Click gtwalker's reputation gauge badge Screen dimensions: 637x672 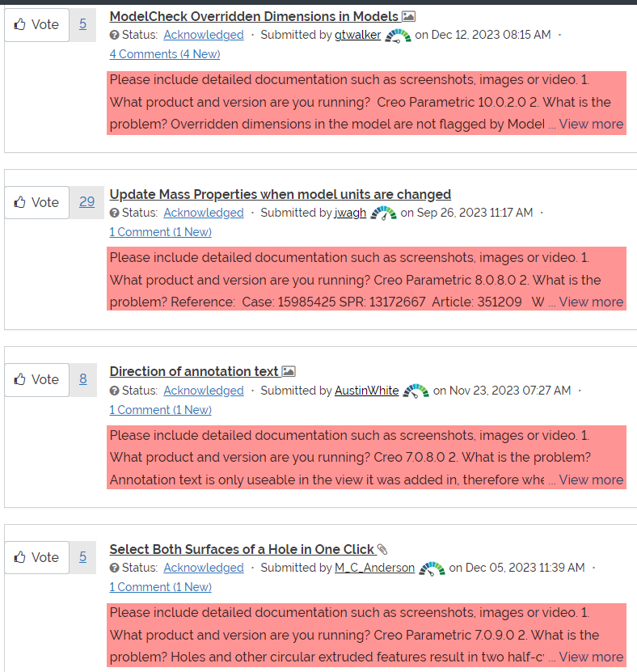(x=396, y=36)
